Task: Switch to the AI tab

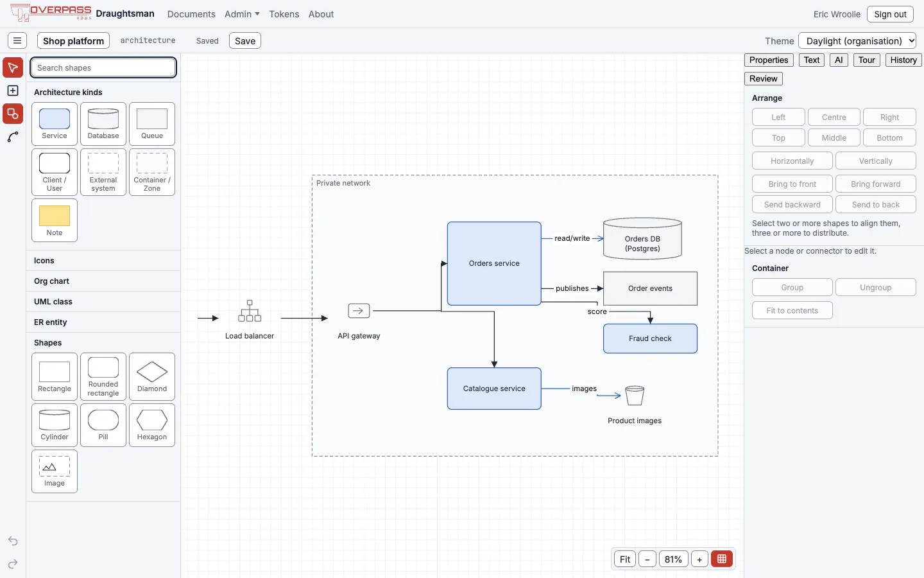Action: (x=839, y=60)
